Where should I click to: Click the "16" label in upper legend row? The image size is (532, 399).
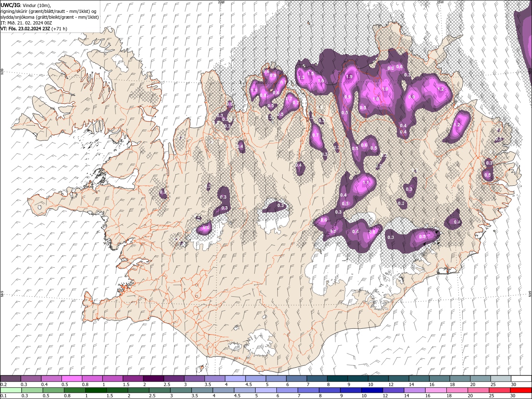coord(432,384)
